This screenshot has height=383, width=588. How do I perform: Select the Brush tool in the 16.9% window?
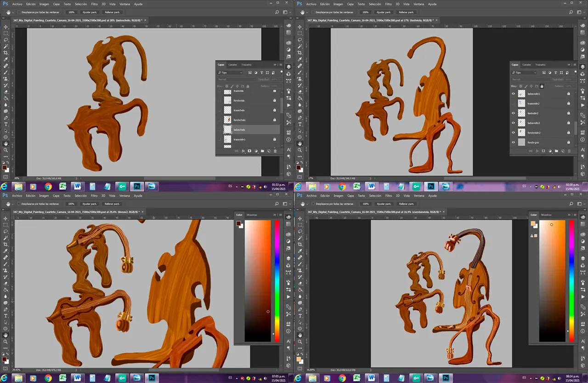coord(300,264)
